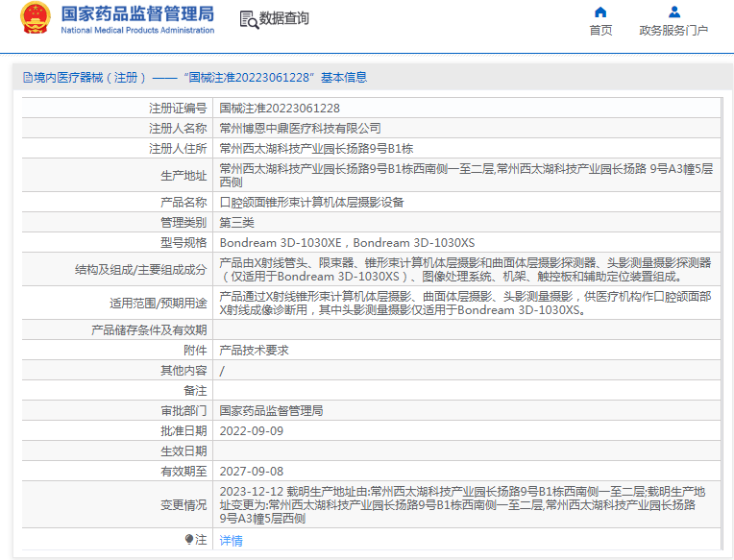The image size is (734, 560).
Task: Click the 政务服务门户 person icon
Action: point(674,12)
